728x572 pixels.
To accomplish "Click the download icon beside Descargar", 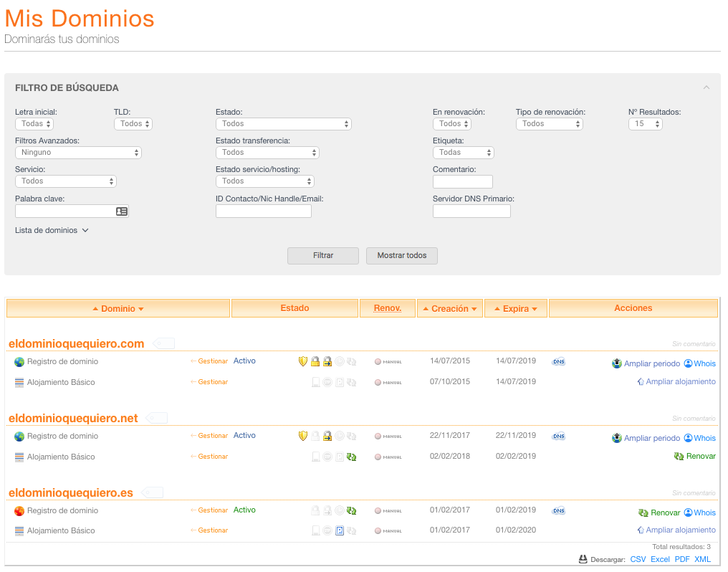I will [x=583, y=560].
